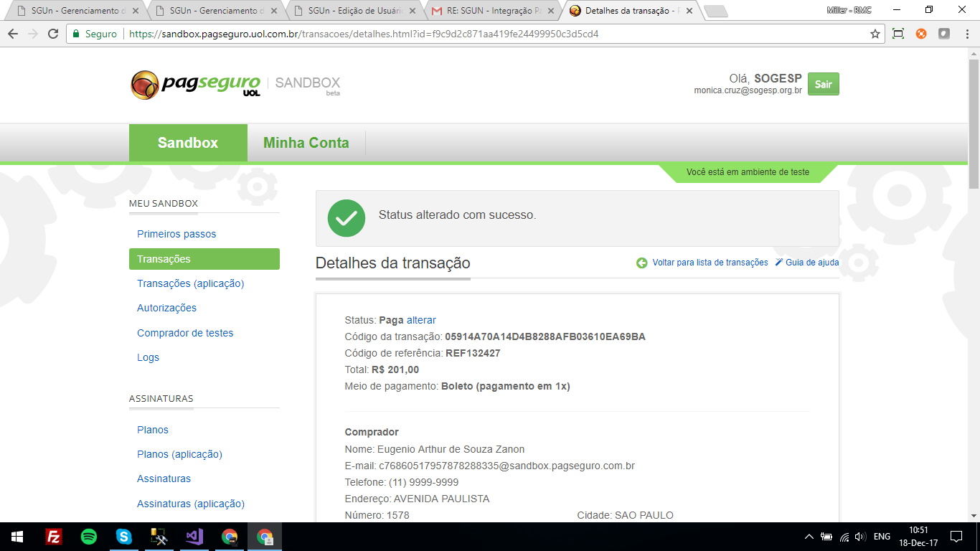
Task: Expand hidden system tray icons
Action: [x=809, y=537]
